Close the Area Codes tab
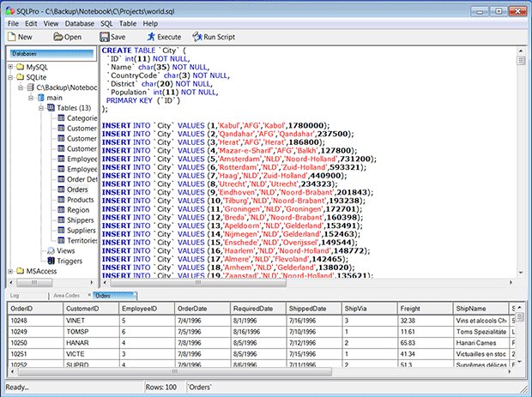This screenshot has height=397, width=532. [x=89, y=295]
